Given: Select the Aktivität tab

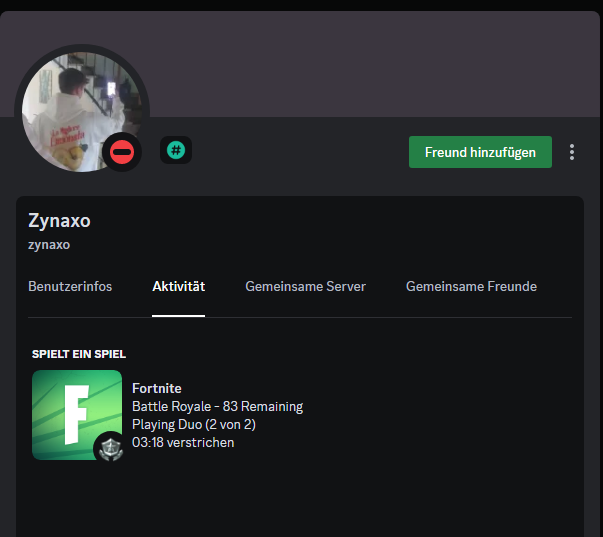Looking at the screenshot, I should [x=178, y=287].
